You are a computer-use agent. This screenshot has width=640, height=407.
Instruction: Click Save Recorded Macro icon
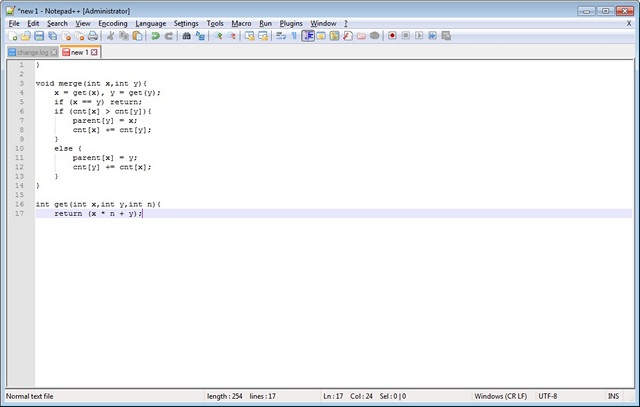click(x=446, y=36)
